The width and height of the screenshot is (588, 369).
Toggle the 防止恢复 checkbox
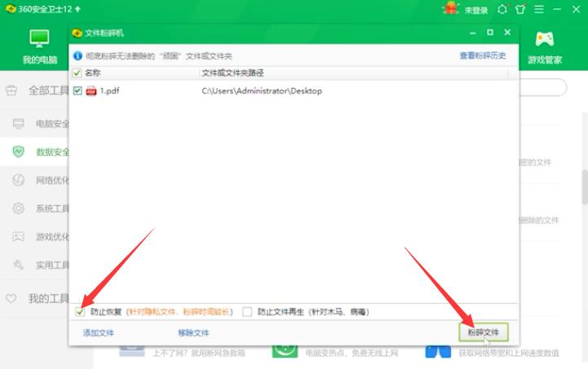[80, 312]
